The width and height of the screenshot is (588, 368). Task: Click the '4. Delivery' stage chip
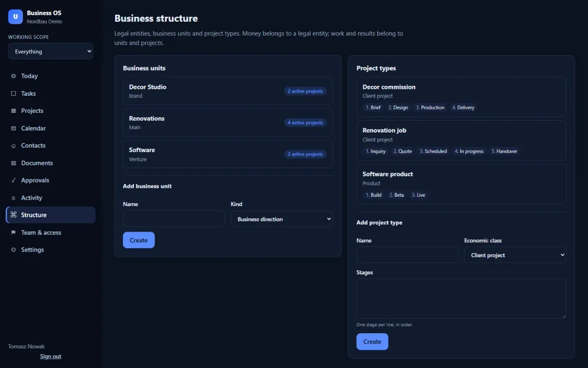click(x=463, y=107)
